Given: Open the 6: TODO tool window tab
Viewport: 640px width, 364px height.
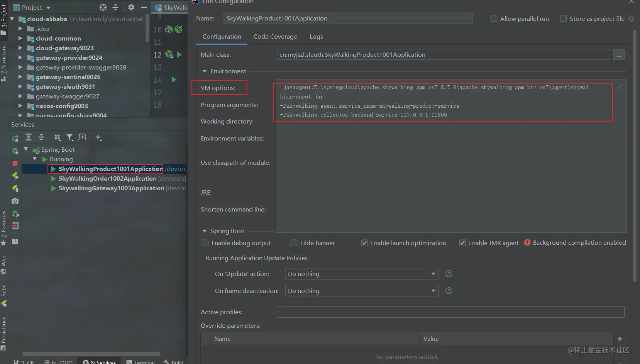Looking at the screenshot, I should tap(58, 362).
